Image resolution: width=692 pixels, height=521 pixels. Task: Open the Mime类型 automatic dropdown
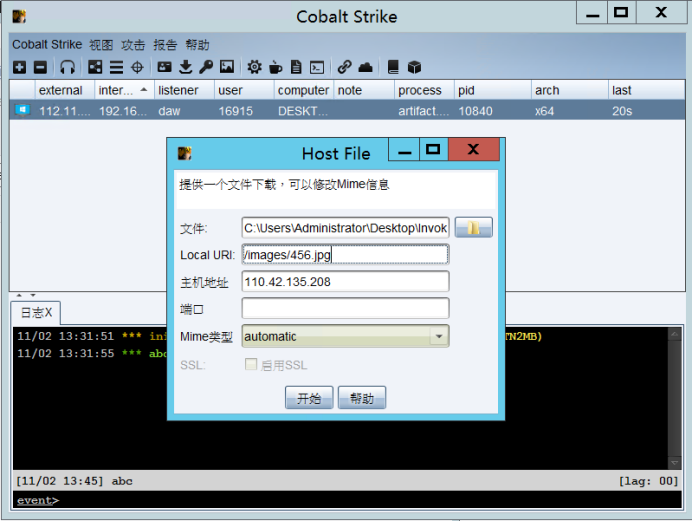(x=438, y=336)
